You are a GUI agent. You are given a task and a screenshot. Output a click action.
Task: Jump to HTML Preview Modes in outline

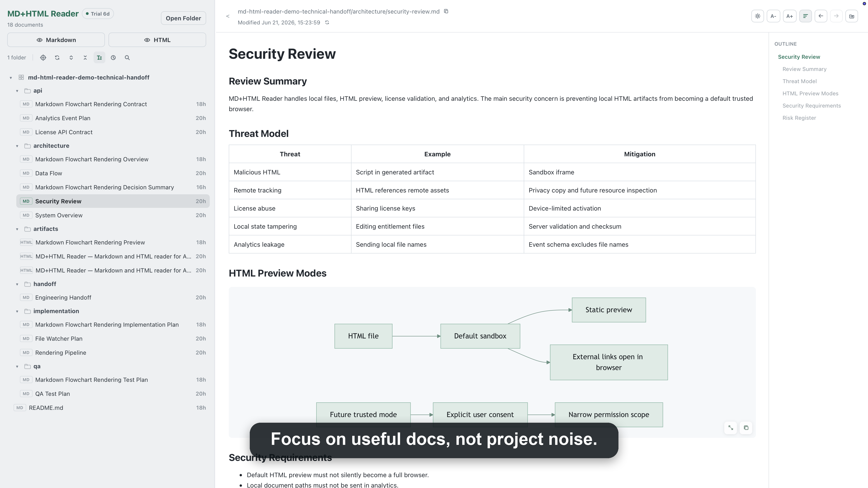click(810, 93)
